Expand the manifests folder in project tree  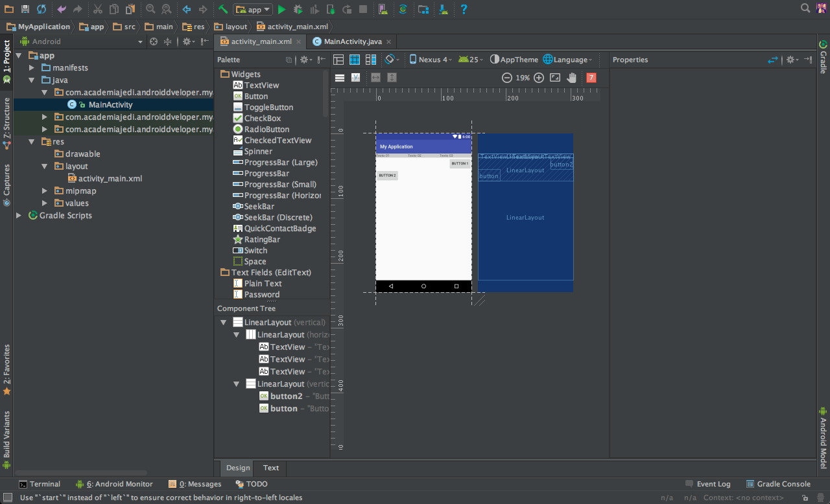tap(31, 68)
